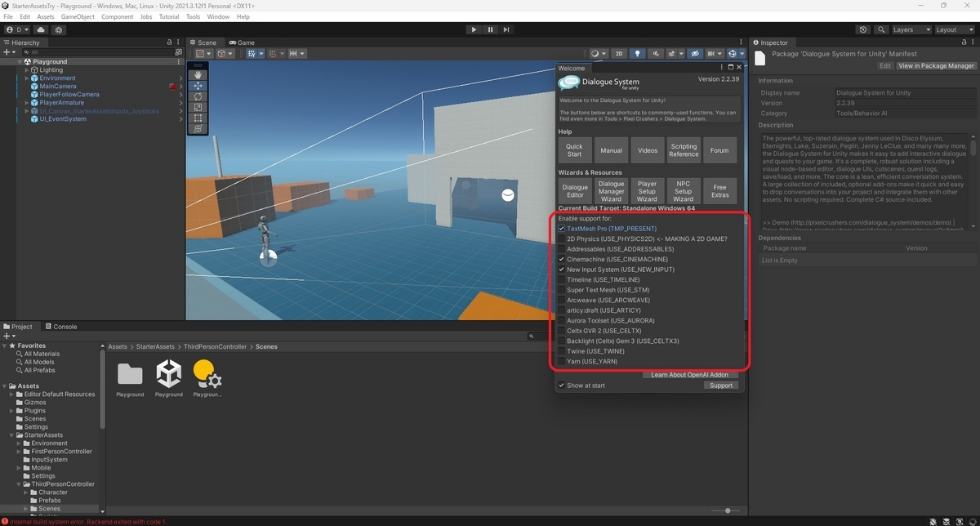Enable Timeline (USE_TIMELINE) support
Screen dimensions: 980x526
coord(560,279)
